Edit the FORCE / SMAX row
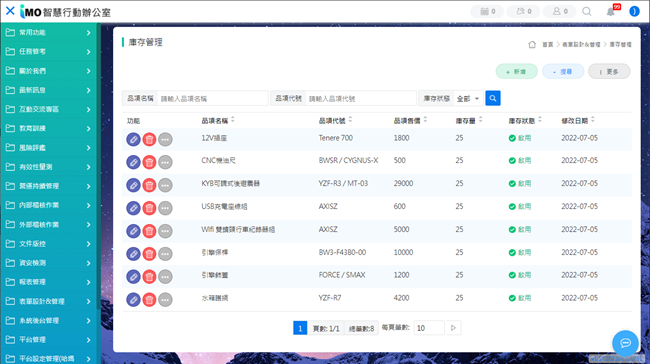 point(133,277)
